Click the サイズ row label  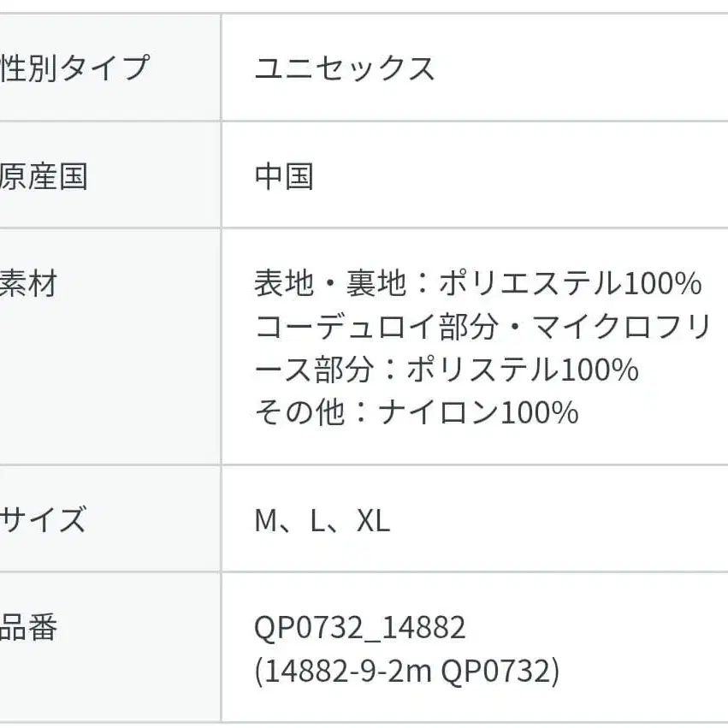(x=43, y=519)
